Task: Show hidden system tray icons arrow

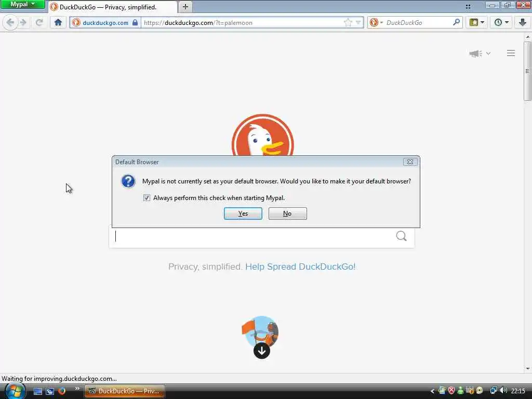Action: tap(432, 391)
